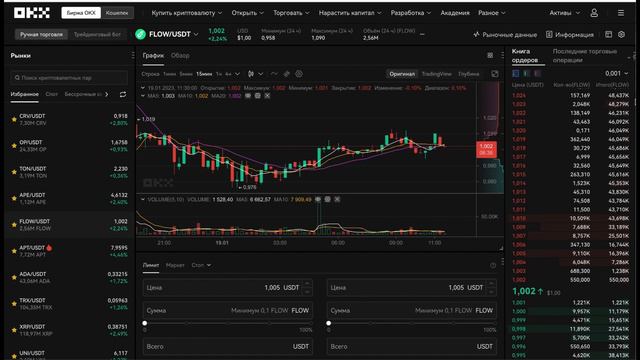Image resolution: width=640 pixels, height=360 pixels.
Task: Expand more timeframes dropdown after 4ч
Action: click(x=237, y=74)
